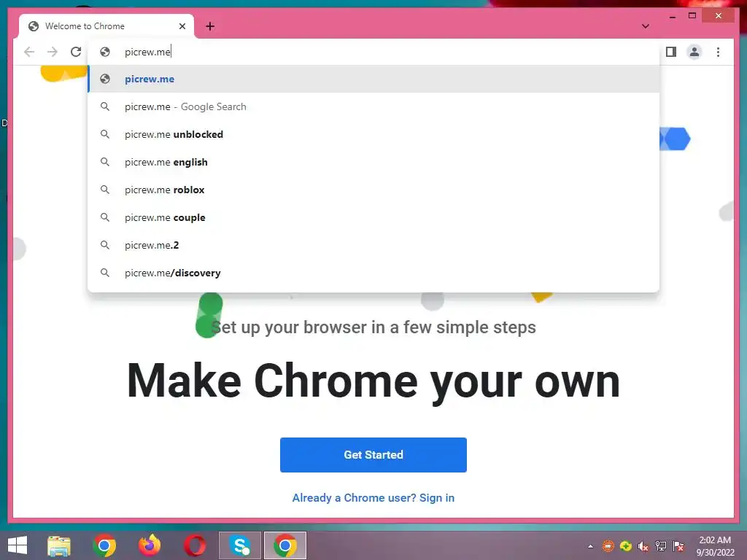The height and width of the screenshot is (560, 747).
Task: Click the search icon beside 'picrew.me roblox'
Action: coord(105,190)
